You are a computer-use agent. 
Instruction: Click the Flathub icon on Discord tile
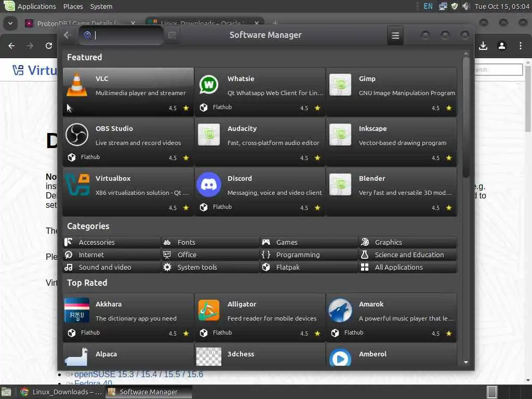click(204, 207)
